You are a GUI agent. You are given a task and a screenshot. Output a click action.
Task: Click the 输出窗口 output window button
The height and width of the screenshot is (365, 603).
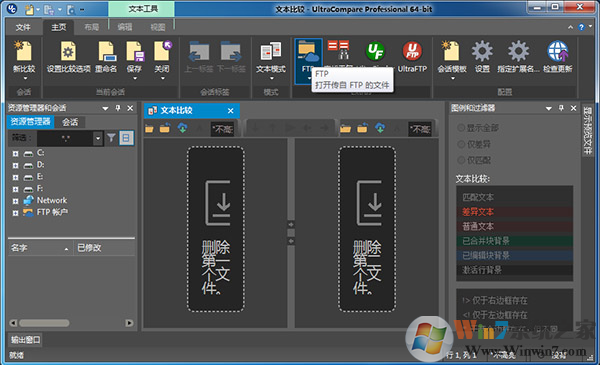pyautogui.click(x=25, y=340)
